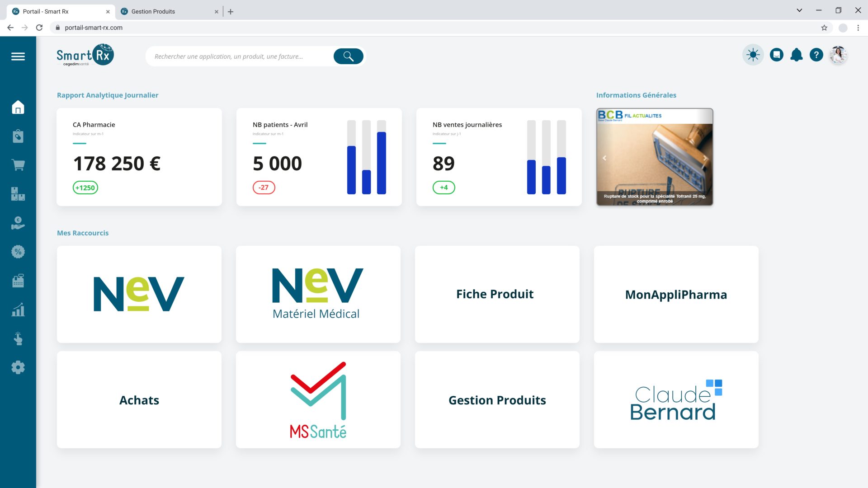Open the Gestion Produits shortcut tile
868x488 pixels.
tap(497, 400)
